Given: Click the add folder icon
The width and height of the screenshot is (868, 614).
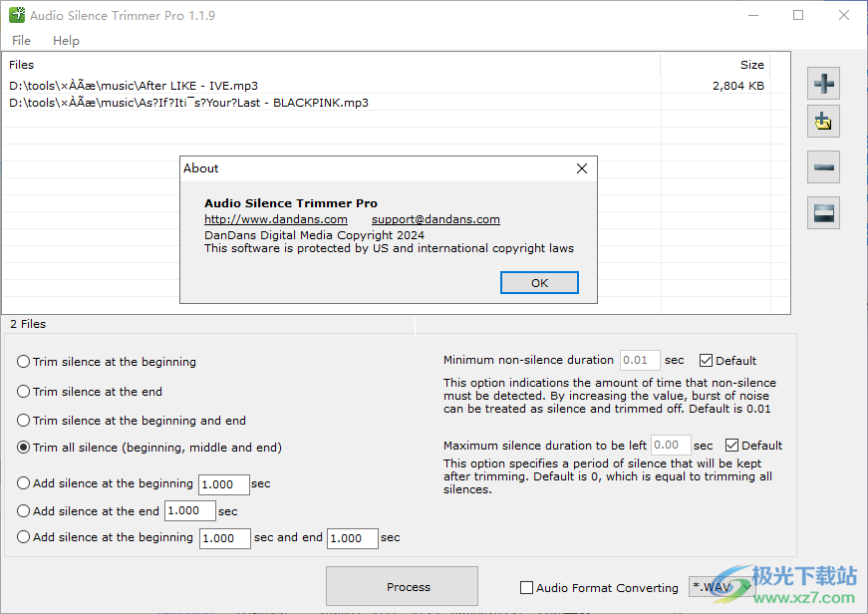Looking at the screenshot, I should click(x=824, y=122).
